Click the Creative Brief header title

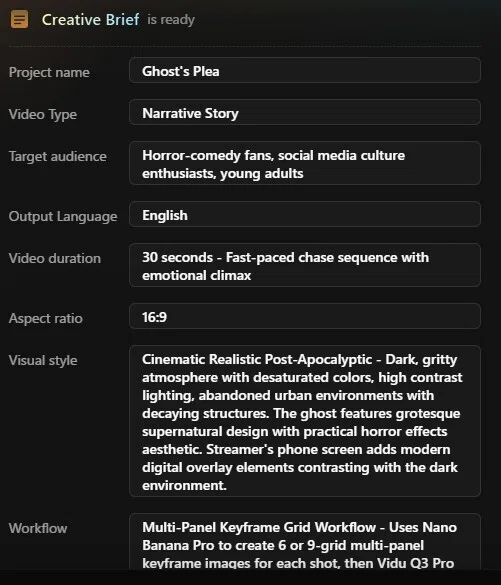tap(91, 19)
